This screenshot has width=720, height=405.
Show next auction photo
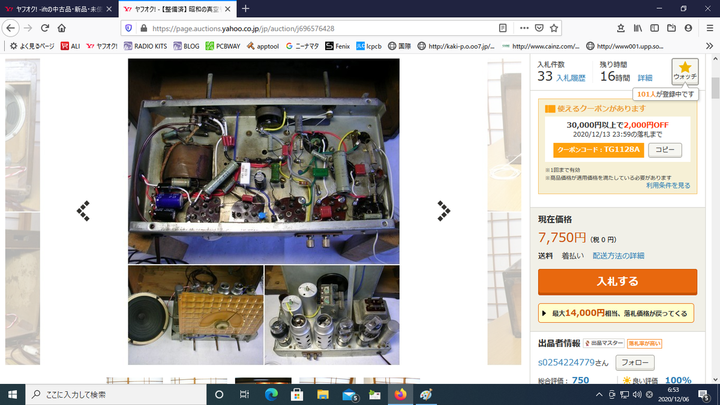[x=443, y=210]
